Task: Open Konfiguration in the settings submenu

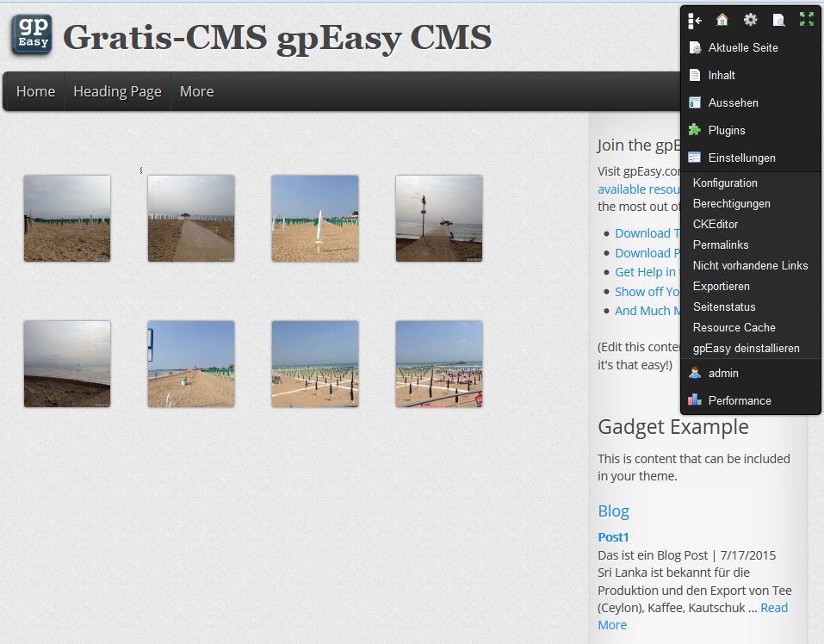Action: click(725, 183)
